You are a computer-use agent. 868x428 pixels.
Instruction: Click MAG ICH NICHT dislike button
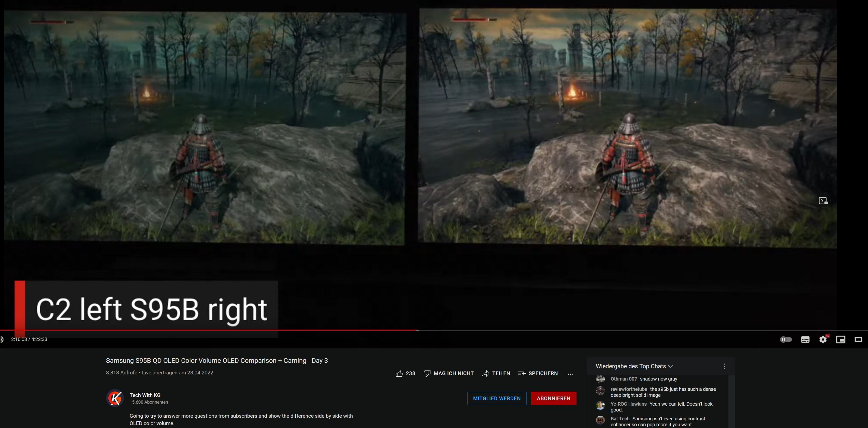pos(448,373)
